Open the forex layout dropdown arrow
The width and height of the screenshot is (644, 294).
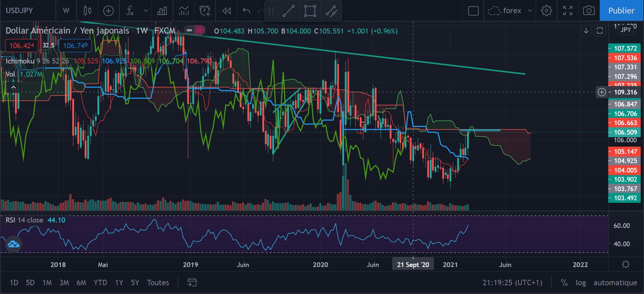point(530,11)
